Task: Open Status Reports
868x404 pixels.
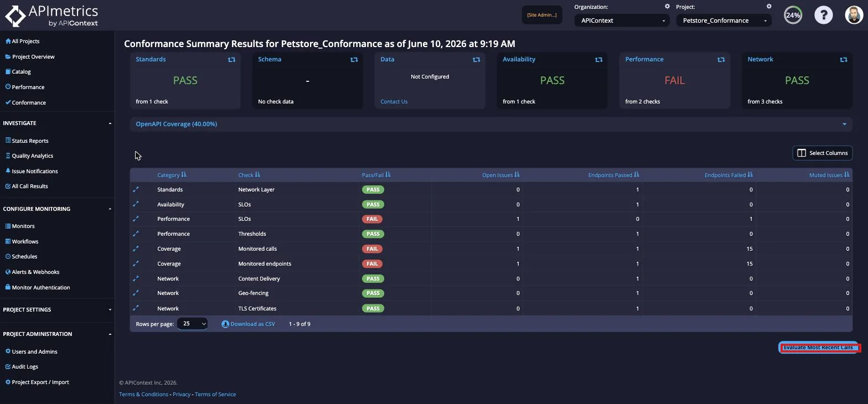Action: click(x=27, y=141)
